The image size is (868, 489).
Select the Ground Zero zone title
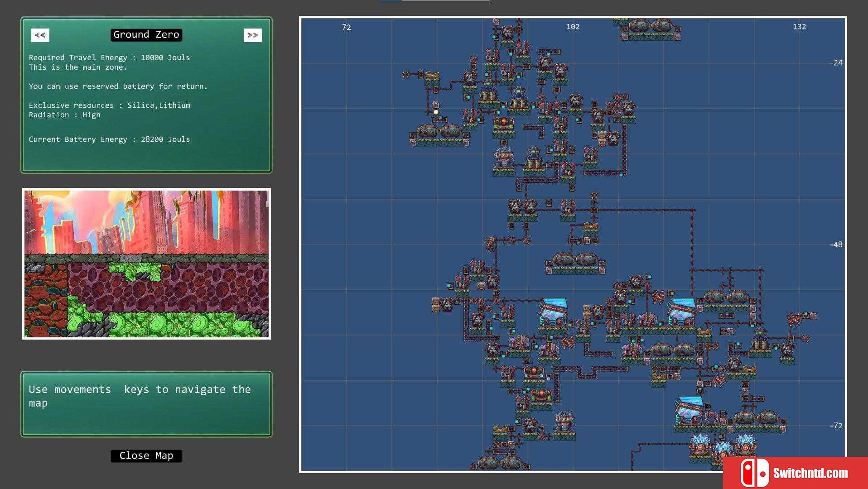point(146,35)
